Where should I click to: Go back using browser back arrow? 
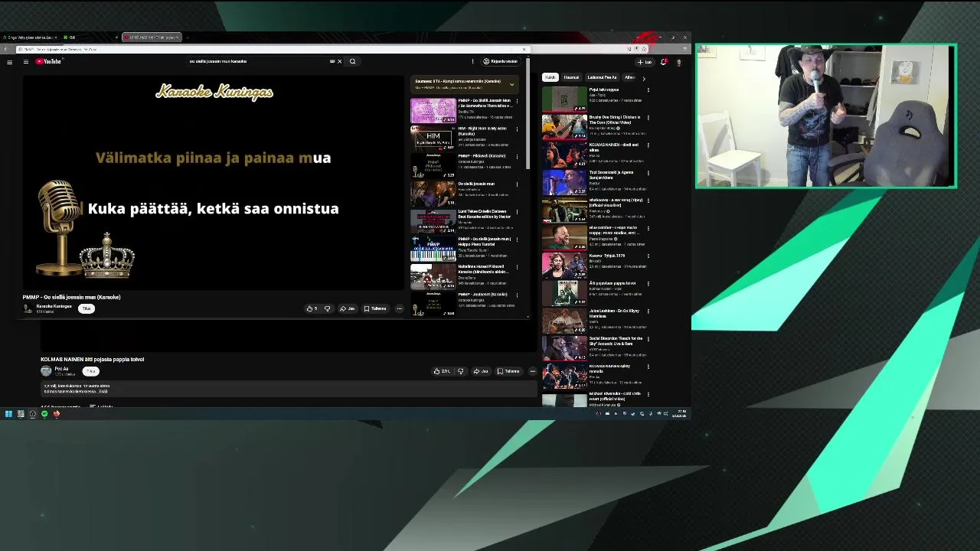pos(6,49)
